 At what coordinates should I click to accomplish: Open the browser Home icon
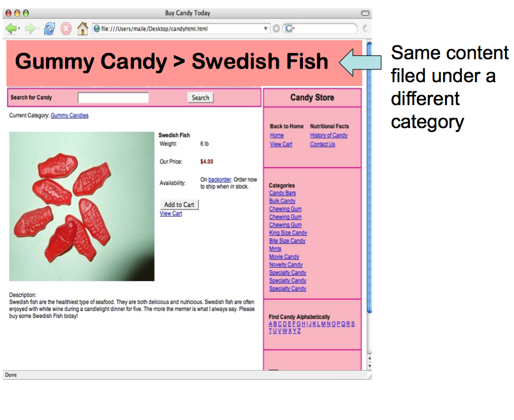point(83,29)
